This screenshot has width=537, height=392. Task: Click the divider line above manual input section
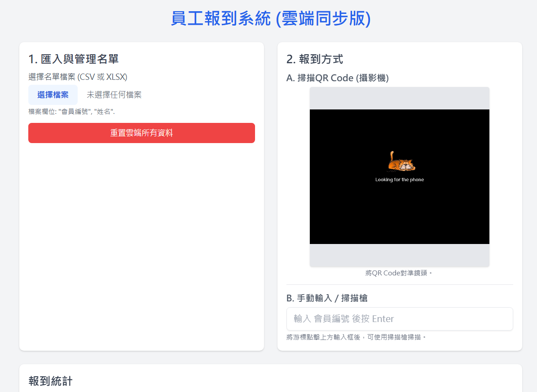tap(399, 284)
